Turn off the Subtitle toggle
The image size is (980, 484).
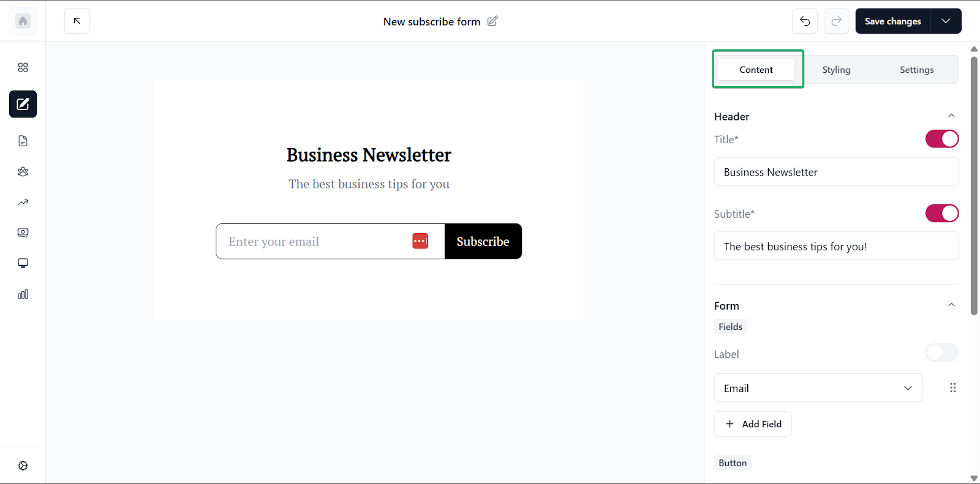pyautogui.click(x=942, y=214)
